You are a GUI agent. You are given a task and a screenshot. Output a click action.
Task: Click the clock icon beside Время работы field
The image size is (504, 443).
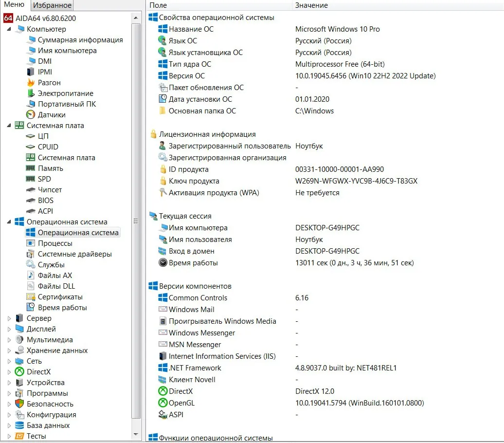[163, 262]
